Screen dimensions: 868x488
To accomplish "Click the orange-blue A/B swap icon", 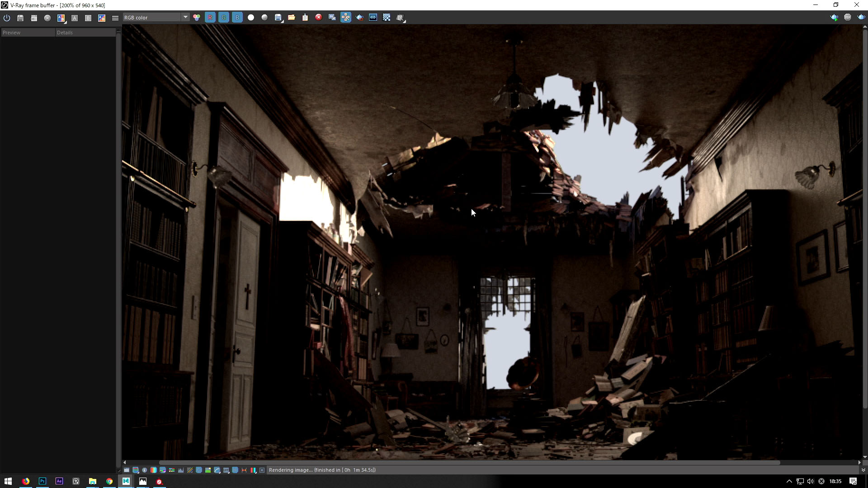I will click(102, 18).
